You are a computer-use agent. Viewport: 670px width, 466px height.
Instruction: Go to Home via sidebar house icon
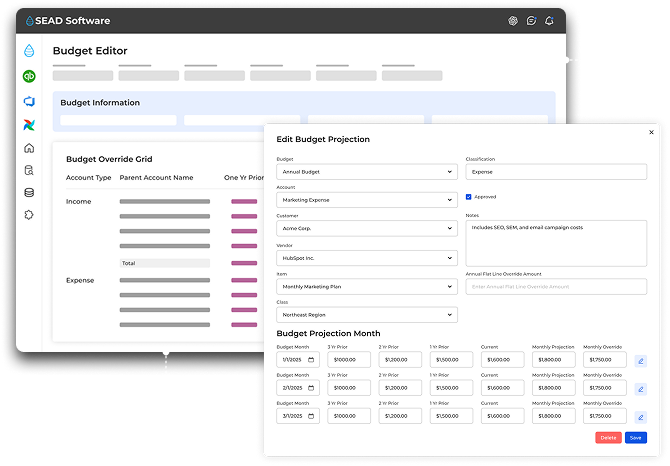[x=29, y=148]
